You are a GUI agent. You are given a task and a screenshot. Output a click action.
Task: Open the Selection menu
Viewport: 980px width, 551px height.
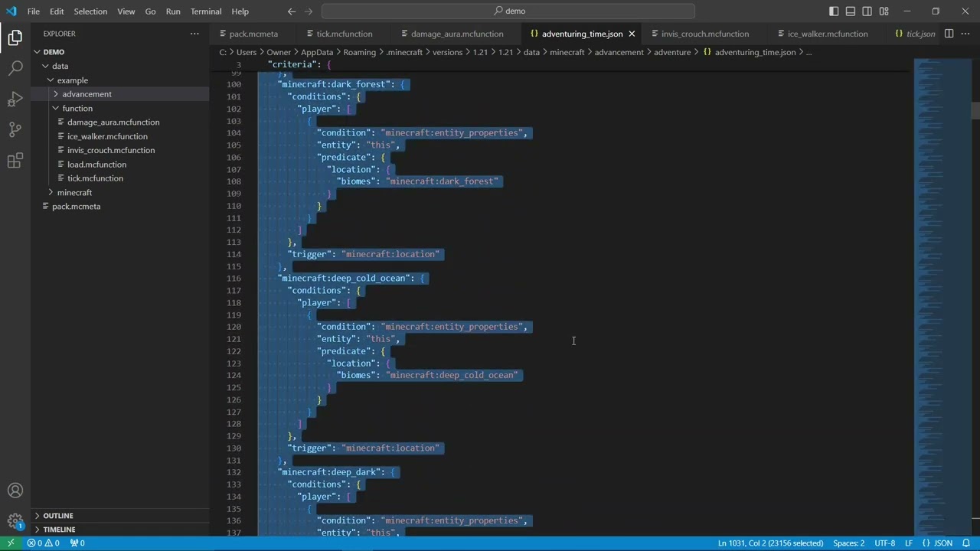coord(90,11)
